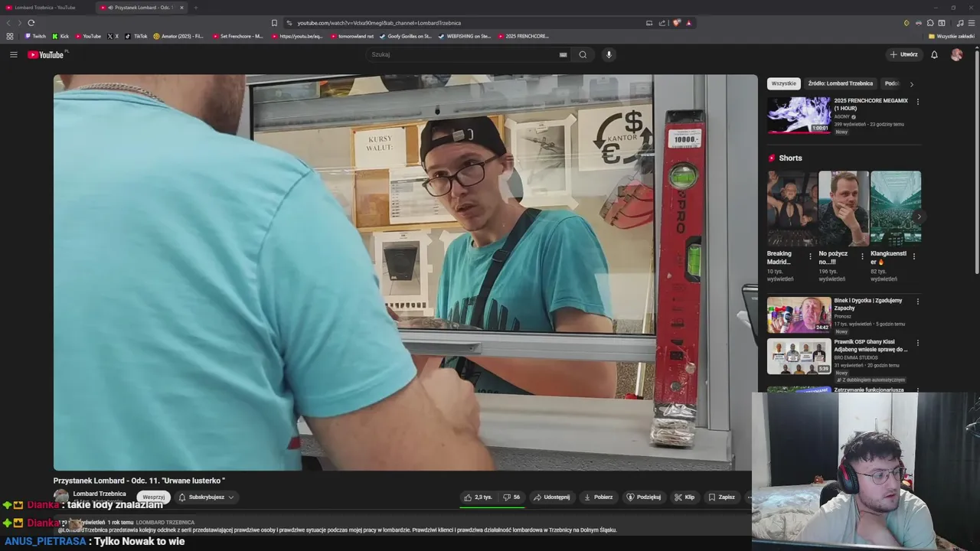
Task: Open options for Blnek i Dygotka video
Action: click(x=918, y=302)
